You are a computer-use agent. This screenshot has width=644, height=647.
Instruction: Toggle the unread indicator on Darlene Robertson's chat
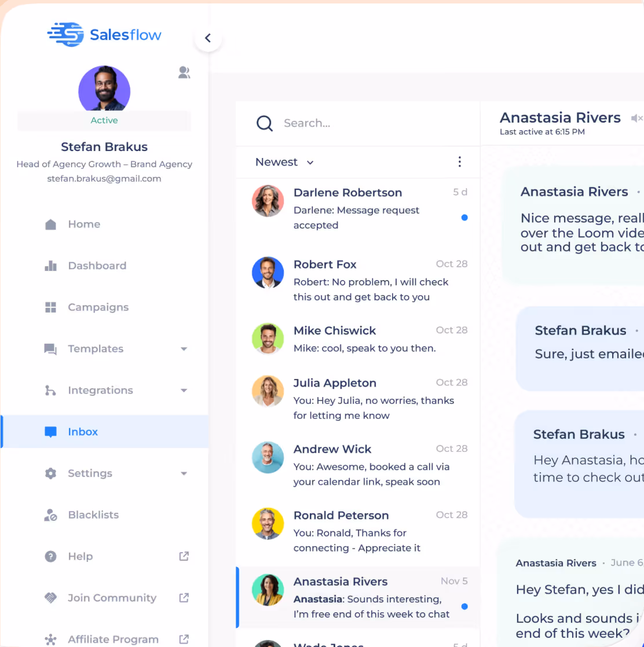click(464, 218)
